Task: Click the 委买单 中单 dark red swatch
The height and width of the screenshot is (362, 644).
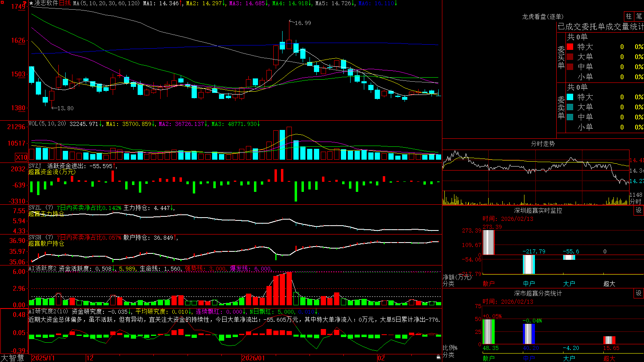Action: [570, 67]
